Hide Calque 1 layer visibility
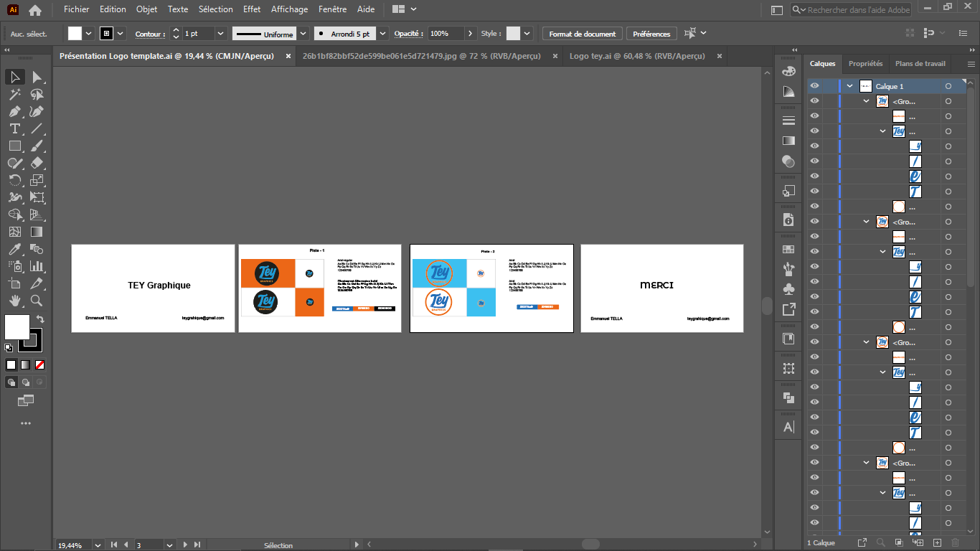980x551 pixels. [814, 86]
